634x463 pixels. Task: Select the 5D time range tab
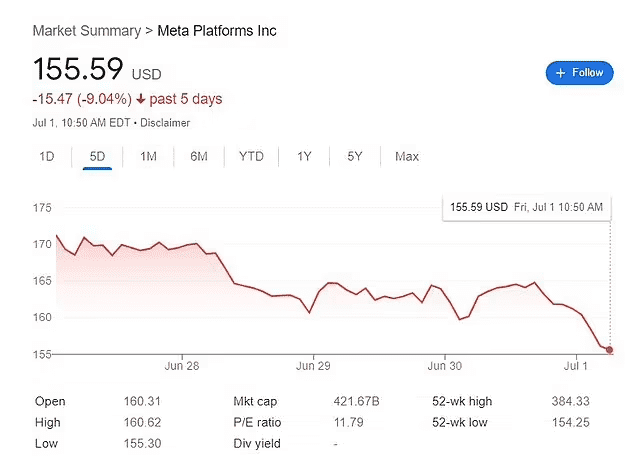pos(97,156)
